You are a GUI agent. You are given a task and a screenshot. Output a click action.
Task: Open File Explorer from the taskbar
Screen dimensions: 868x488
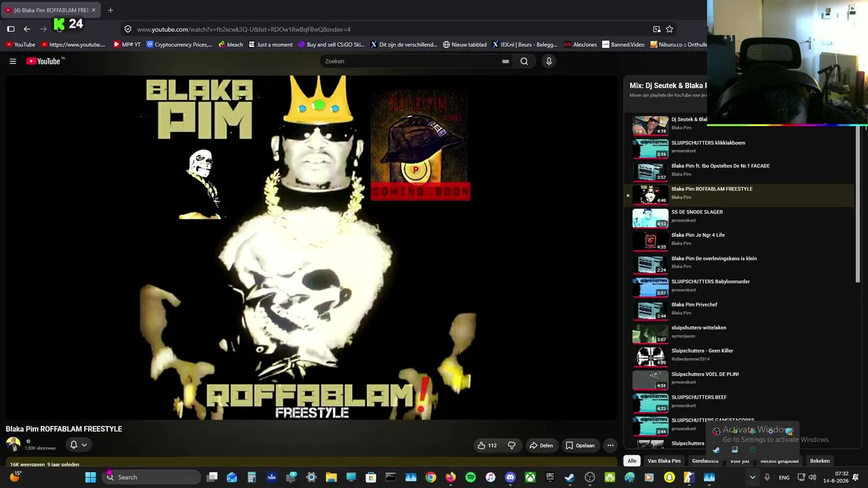[x=331, y=477]
